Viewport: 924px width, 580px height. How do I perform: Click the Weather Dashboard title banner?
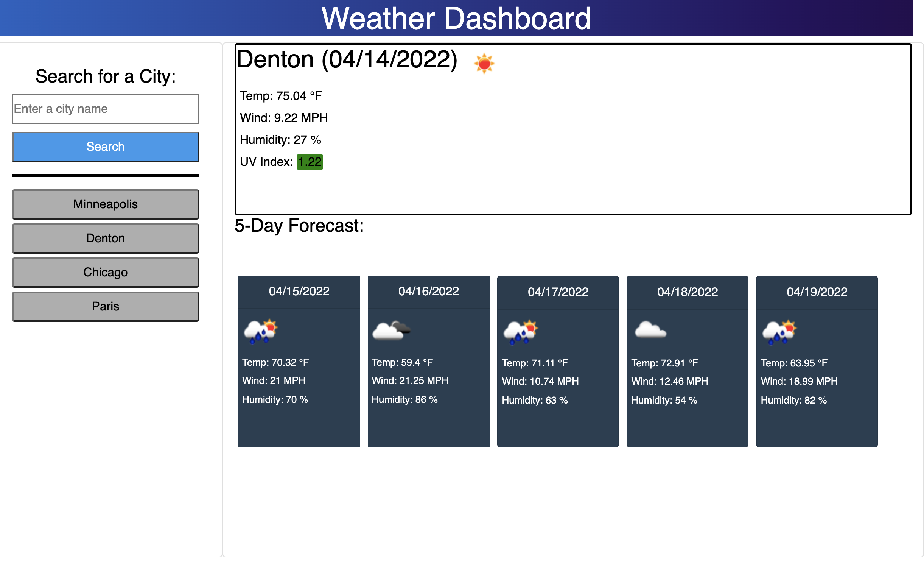[x=456, y=19]
